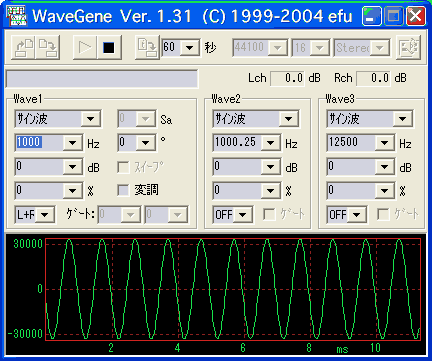
Task: Open Wave1 L+R channel output dropdown
Action: point(45,215)
